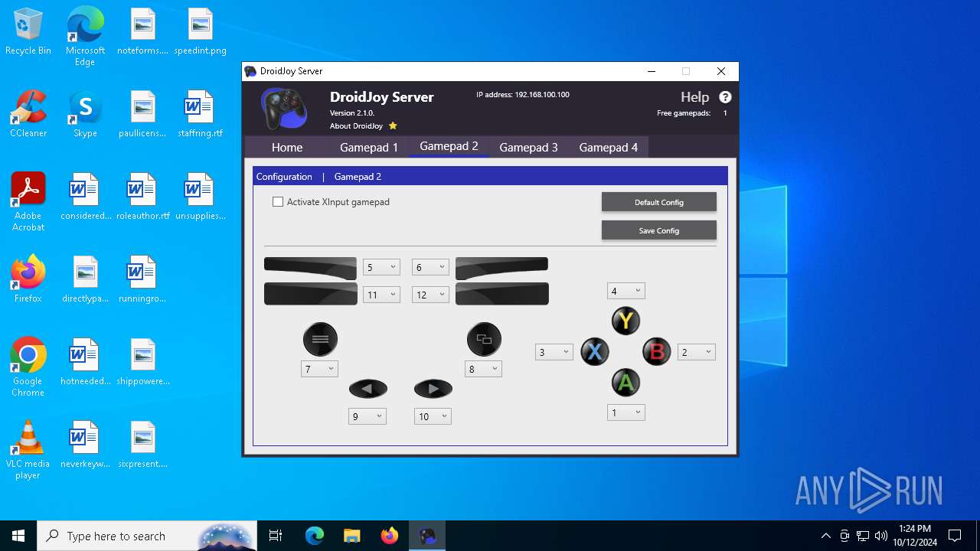Open the left arrow dropdown showing 9
Viewport: 980px width, 551px height.
[367, 416]
